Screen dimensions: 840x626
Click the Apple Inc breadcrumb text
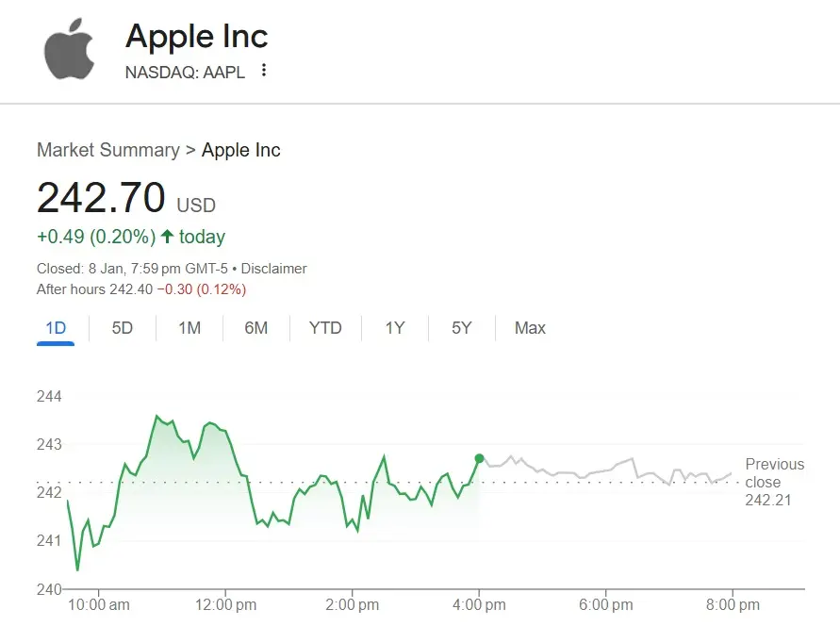[x=241, y=150]
